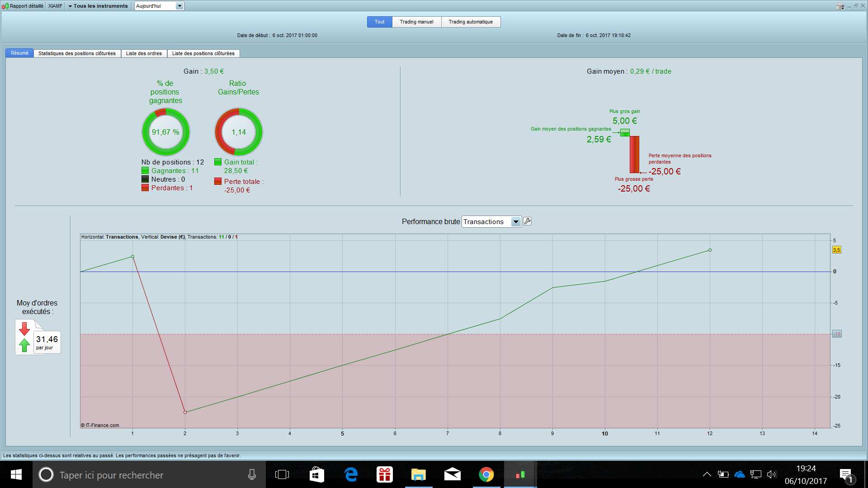Click the Rapport détaillé chart icon
The height and width of the screenshot is (488, 868).
tap(5, 6)
